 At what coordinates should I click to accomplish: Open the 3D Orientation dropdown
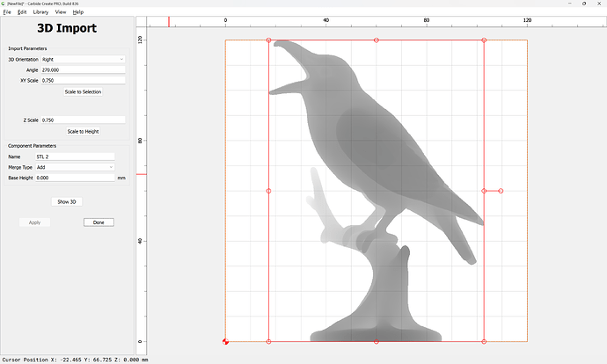coord(83,59)
